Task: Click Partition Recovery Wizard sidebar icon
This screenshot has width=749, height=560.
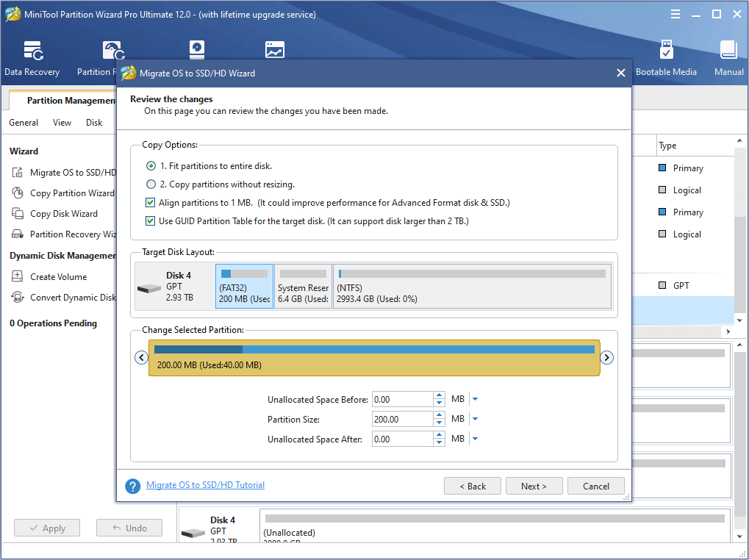Action: coord(17,234)
